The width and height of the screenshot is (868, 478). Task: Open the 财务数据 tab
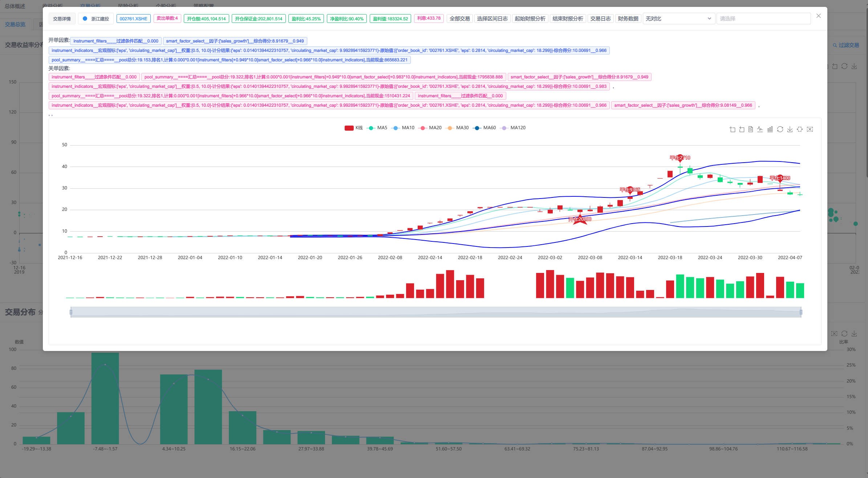coord(628,19)
